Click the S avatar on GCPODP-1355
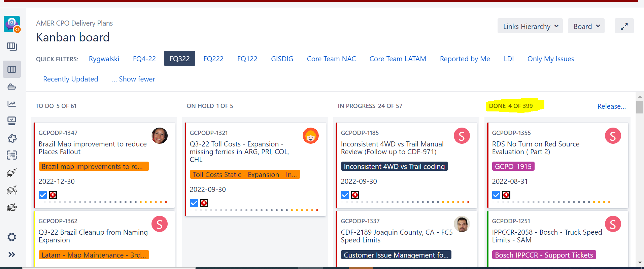644x269 pixels. [613, 136]
